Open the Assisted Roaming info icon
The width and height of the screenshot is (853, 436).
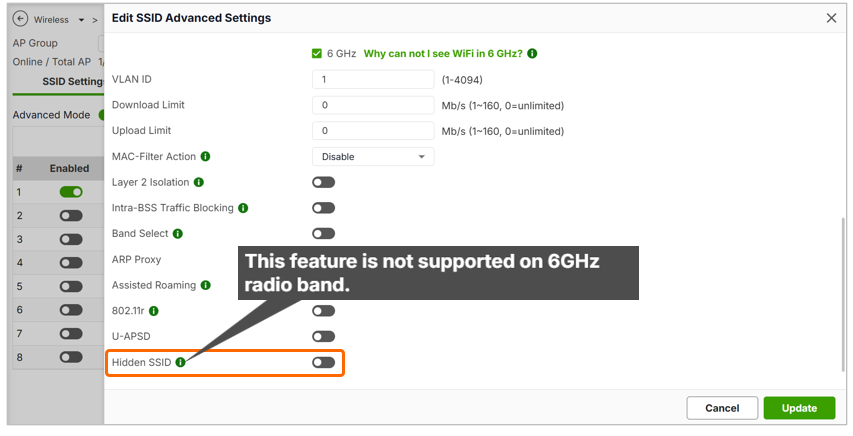[x=205, y=285]
